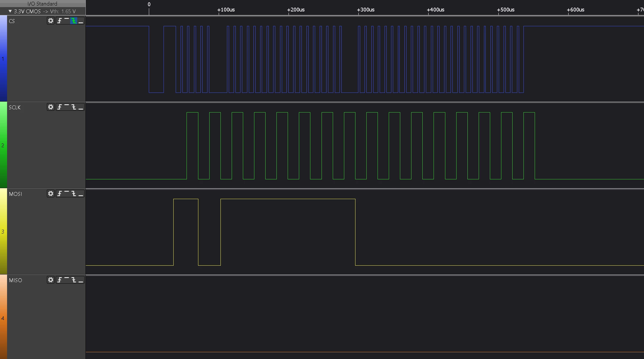Set falling edge trigger on MOSI
The width and height of the screenshot is (644, 359).
[x=74, y=193]
